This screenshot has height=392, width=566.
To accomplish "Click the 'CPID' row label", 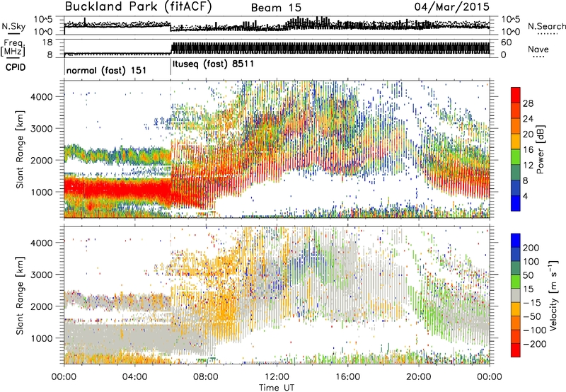I will tap(16, 67).
